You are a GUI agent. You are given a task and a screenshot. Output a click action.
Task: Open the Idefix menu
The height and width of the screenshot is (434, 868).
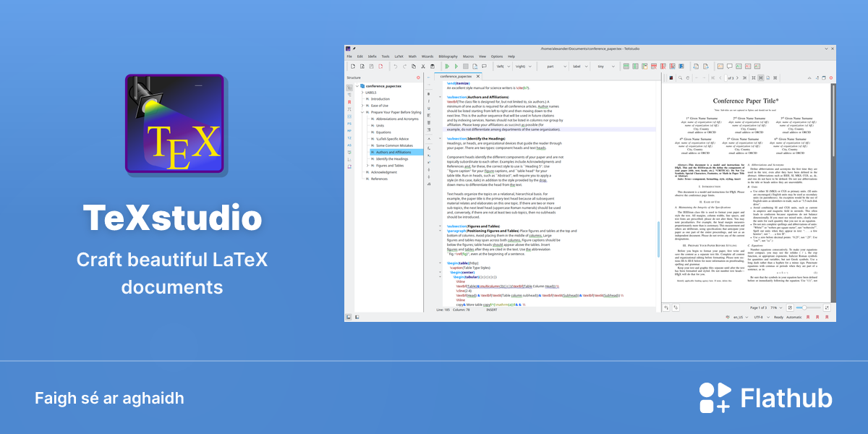(372, 56)
